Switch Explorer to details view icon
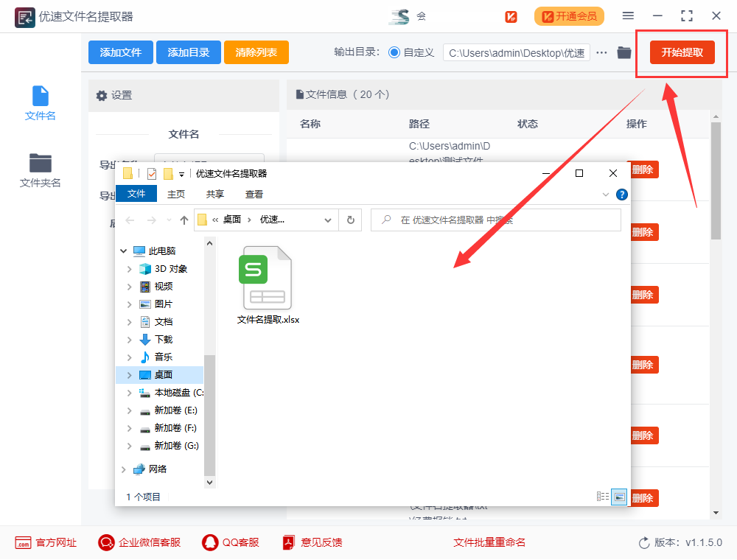Viewport: 737px width, 560px height. [603, 497]
